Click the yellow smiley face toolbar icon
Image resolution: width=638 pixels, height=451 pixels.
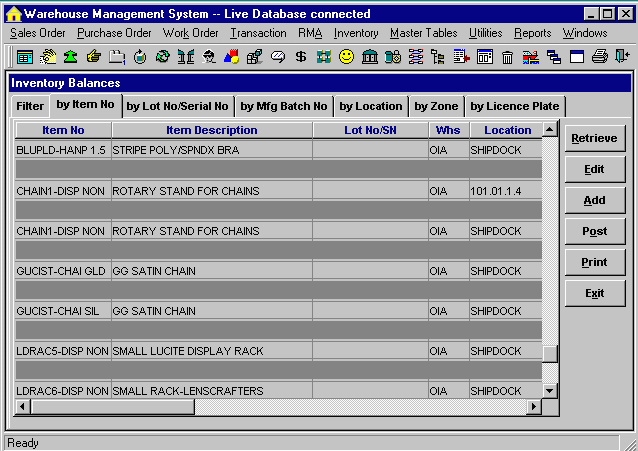click(x=346, y=57)
